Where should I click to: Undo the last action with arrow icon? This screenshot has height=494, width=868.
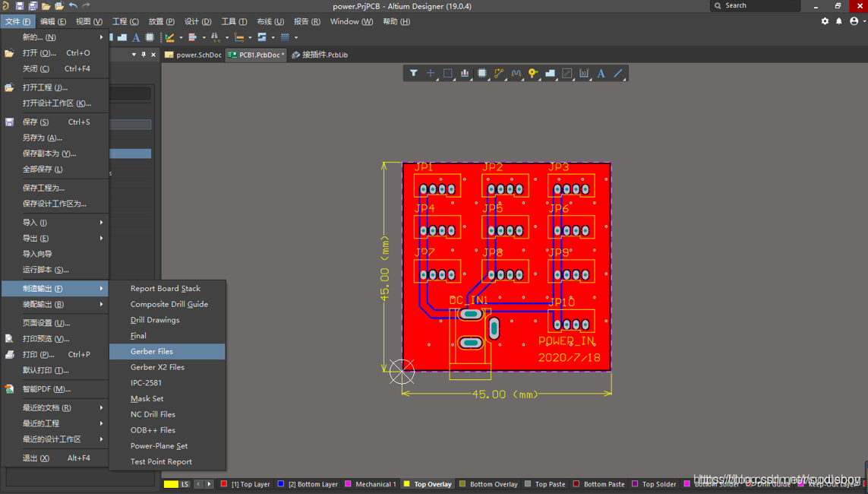point(73,5)
